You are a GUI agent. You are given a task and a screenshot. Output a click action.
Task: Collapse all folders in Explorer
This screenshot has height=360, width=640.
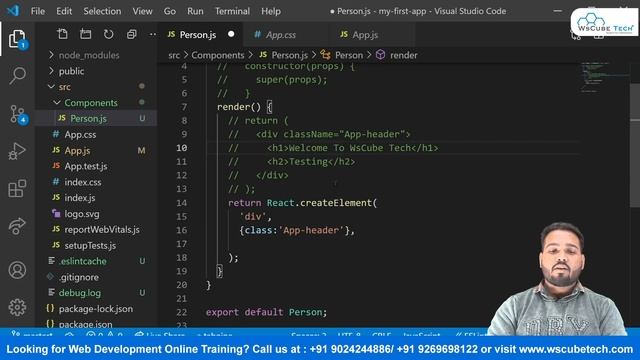tap(131, 34)
